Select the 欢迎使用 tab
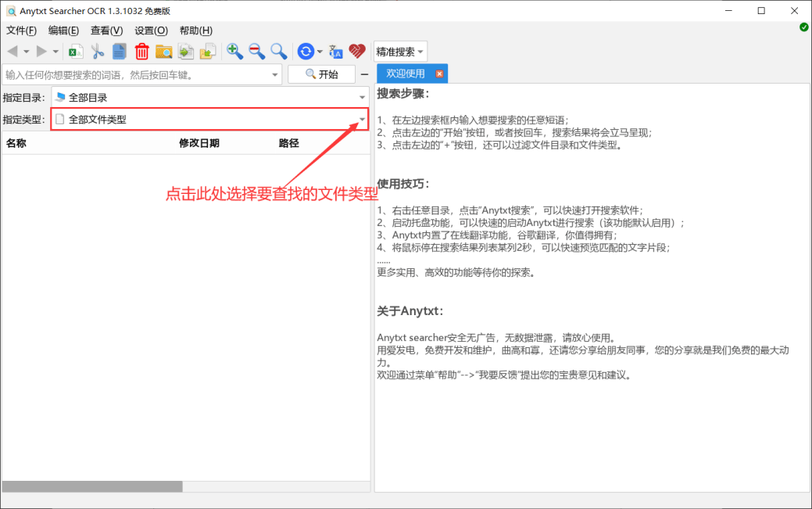 (406, 73)
